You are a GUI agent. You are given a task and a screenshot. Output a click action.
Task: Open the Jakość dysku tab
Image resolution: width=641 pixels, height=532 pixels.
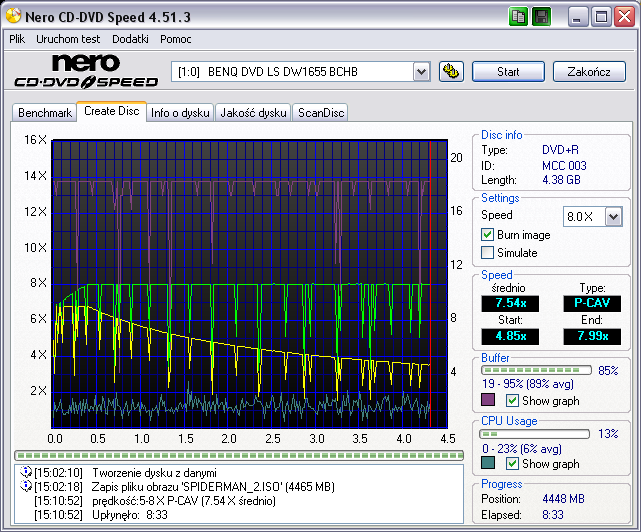click(x=253, y=112)
